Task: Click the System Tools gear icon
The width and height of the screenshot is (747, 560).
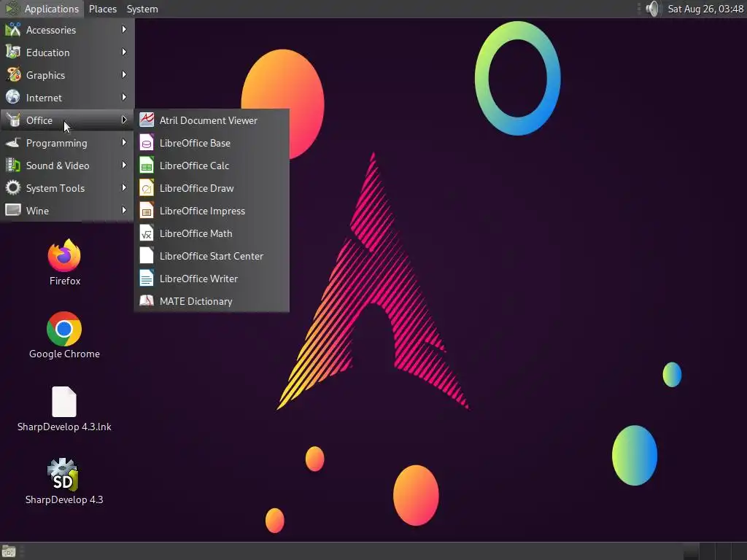Action: pos(13,187)
